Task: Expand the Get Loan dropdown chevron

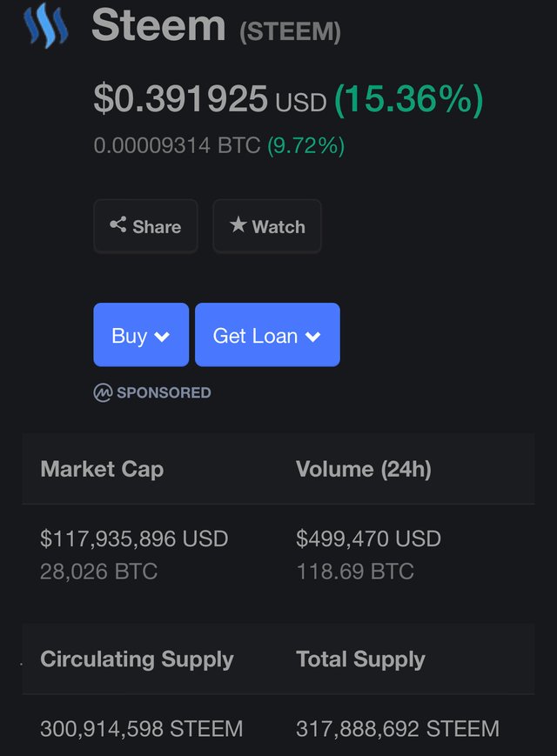Action: point(313,336)
